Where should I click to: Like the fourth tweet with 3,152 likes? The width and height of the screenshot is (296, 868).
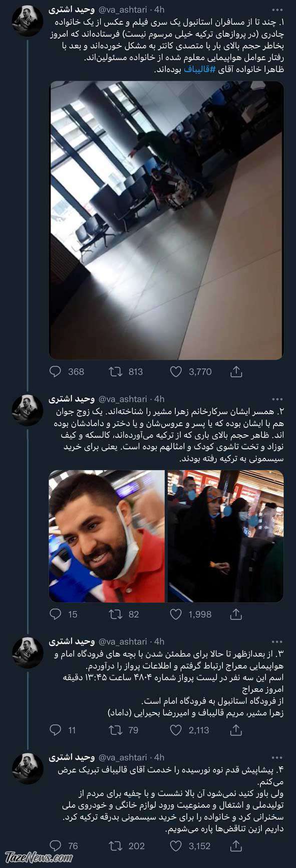[x=176, y=846]
